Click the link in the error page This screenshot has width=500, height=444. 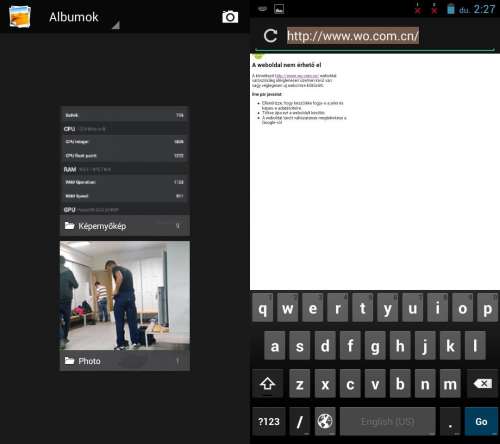pos(297,76)
